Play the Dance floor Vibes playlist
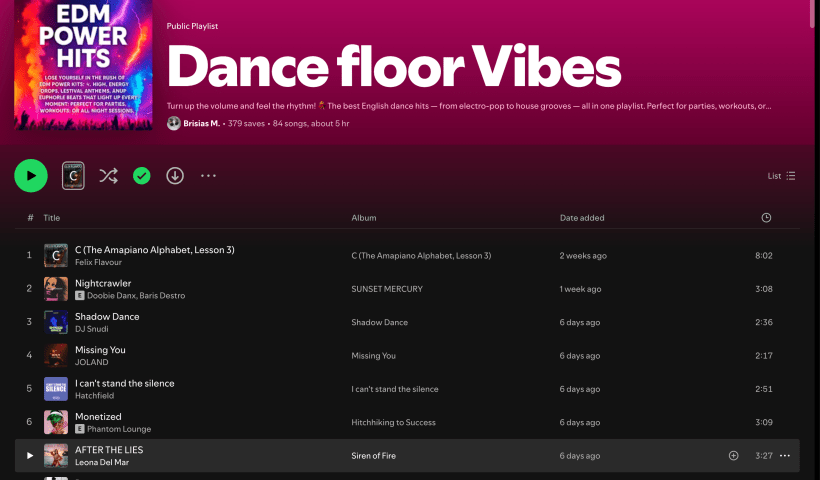Viewport: 820px width, 480px height. coord(31,176)
